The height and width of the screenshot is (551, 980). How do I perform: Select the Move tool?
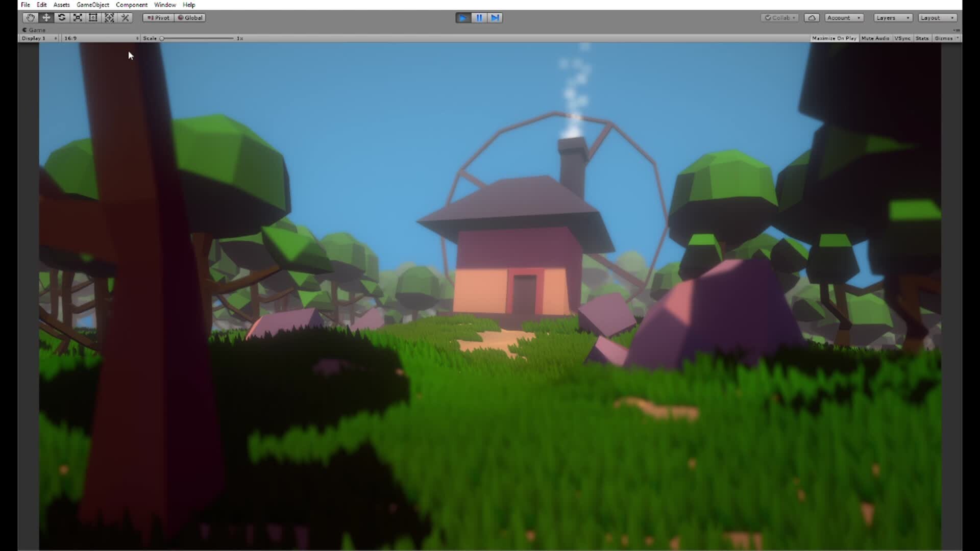coord(46,17)
